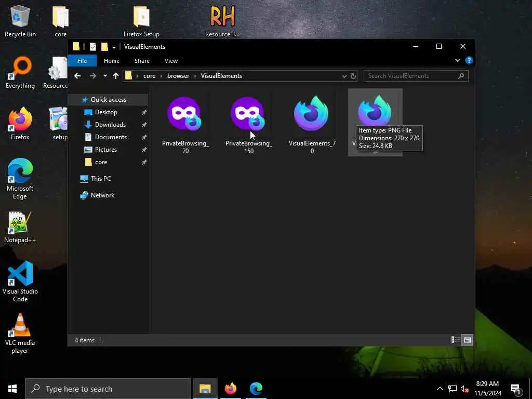Expand the ribbon with the chevron
The height and width of the screenshot is (399, 532).
(458, 60)
